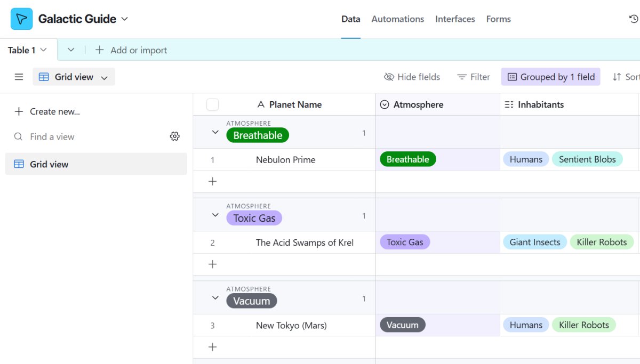The width and height of the screenshot is (640, 364).
Task: Click the Galactic Guide base logo icon
Action: [21, 19]
